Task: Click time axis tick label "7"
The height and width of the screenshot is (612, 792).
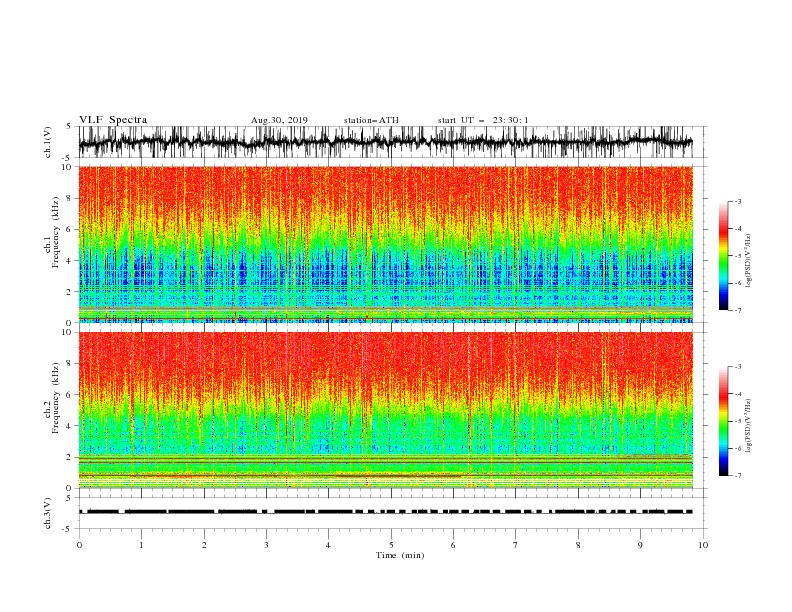Action: pos(516,545)
